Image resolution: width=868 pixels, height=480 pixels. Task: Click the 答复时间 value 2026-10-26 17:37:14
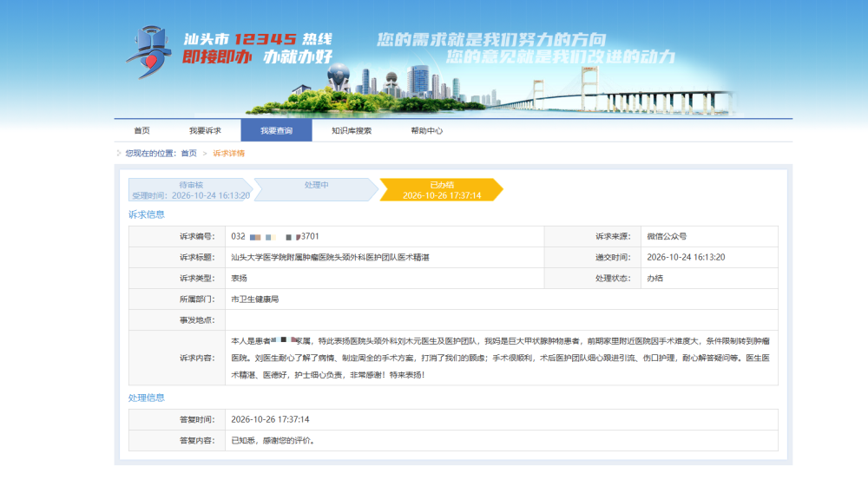(x=270, y=419)
